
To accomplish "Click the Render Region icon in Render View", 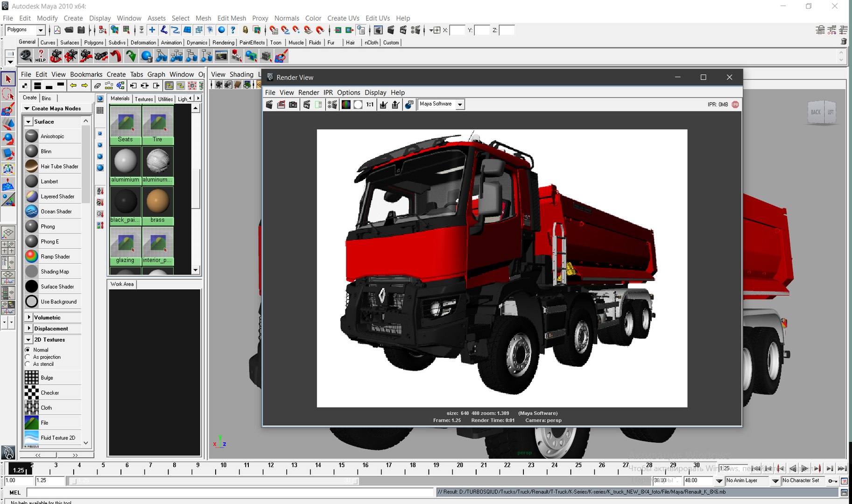I will pyautogui.click(x=281, y=105).
